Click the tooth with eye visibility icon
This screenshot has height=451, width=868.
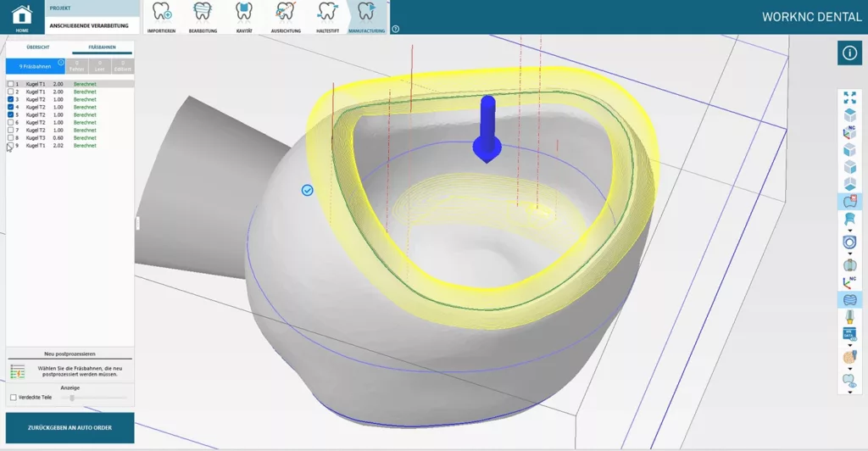coord(849,381)
